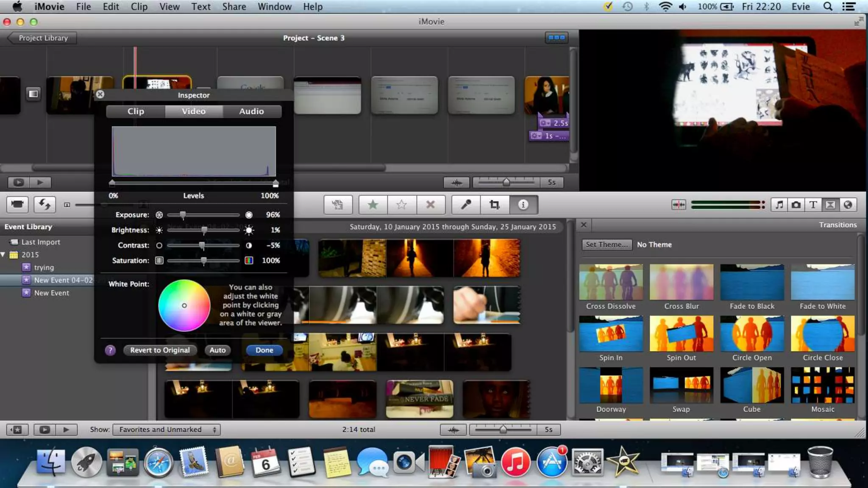Select Last Import in Event Library
The height and width of the screenshot is (488, 868).
41,242
